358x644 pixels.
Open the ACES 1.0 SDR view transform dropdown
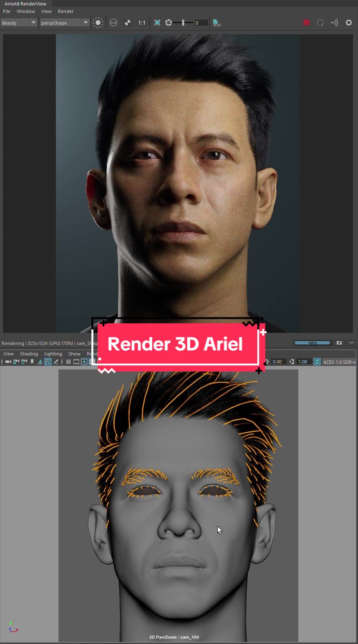[339, 362]
